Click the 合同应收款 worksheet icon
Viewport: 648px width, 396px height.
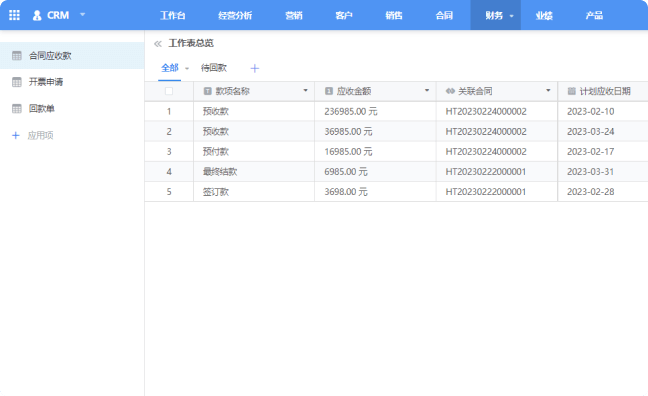coord(17,55)
